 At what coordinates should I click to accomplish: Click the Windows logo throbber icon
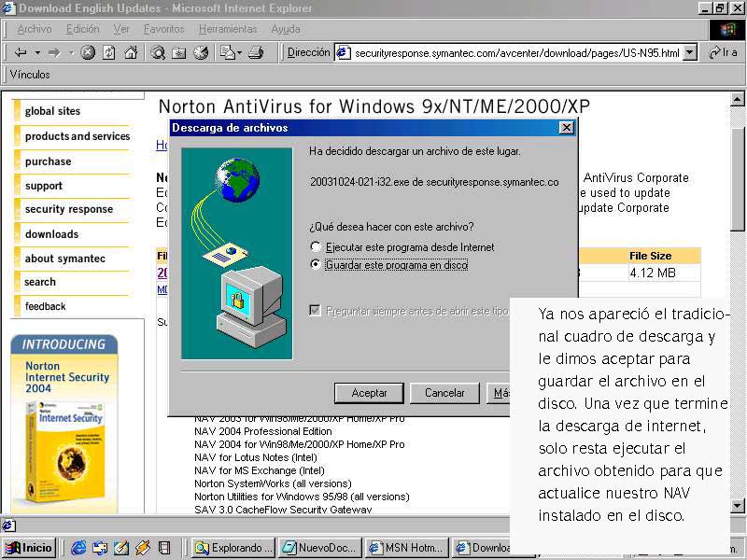pyautogui.click(x=727, y=30)
